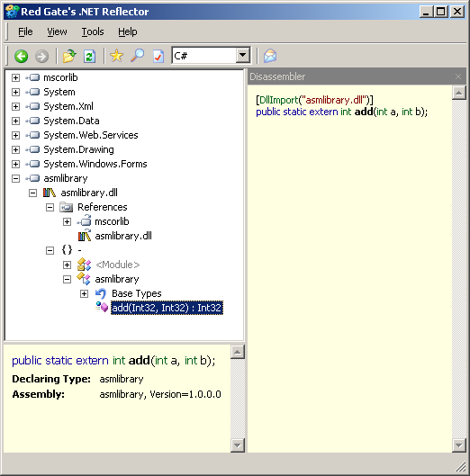Screen dimensions: 470x476
Task: Click the green Back navigation arrow
Action: point(22,56)
